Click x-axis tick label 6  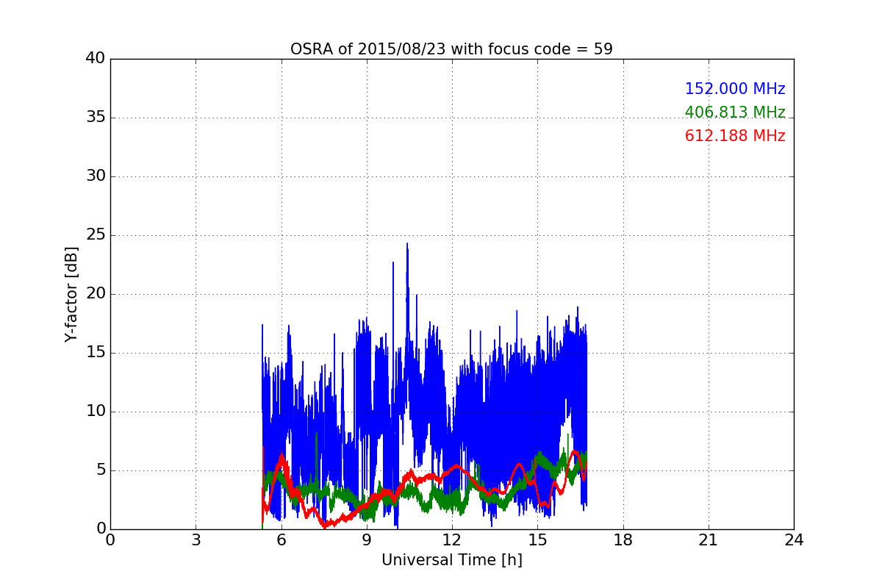pyautogui.click(x=281, y=540)
